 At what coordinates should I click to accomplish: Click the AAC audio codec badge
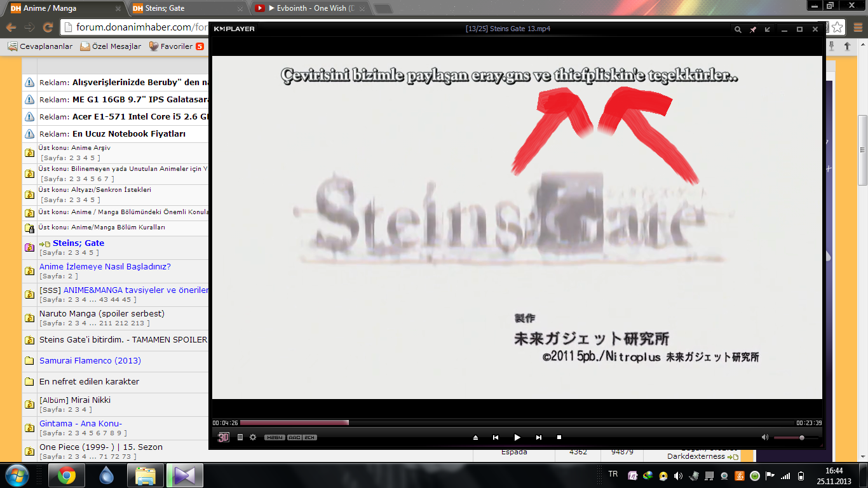(x=294, y=437)
